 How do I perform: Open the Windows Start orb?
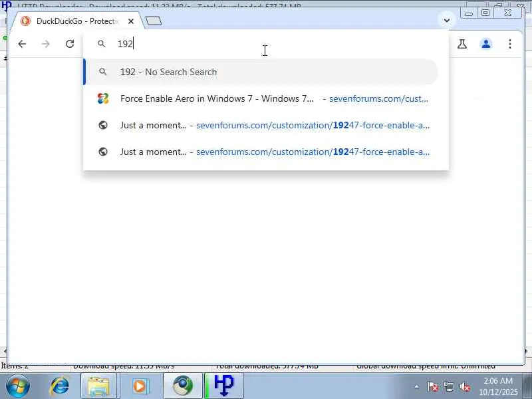(x=17, y=386)
